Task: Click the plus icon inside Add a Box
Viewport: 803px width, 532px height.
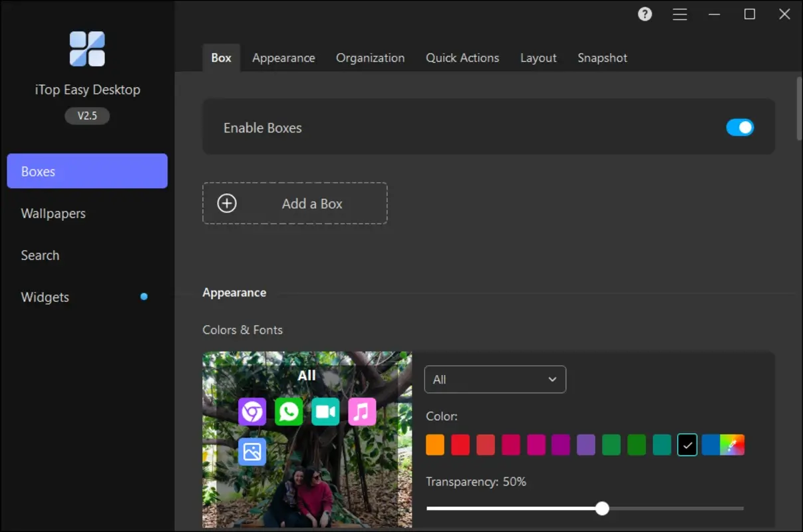Action: pyautogui.click(x=226, y=203)
